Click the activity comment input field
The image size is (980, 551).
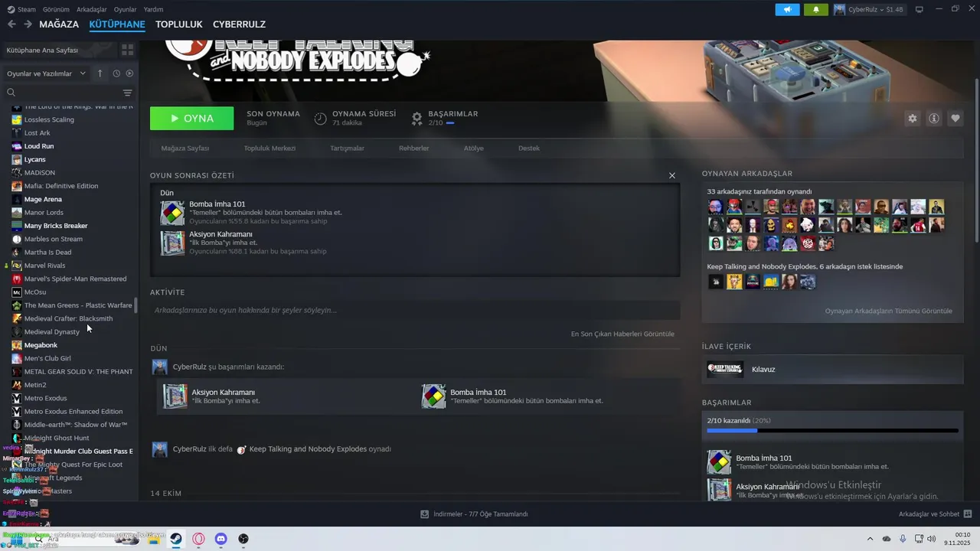pyautogui.click(x=415, y=310)
